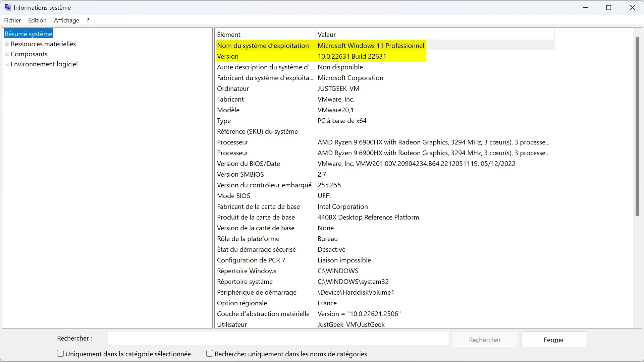Select the Périphérique de démarrage row label
Screen dimensions: 644x362
point(257,292)
